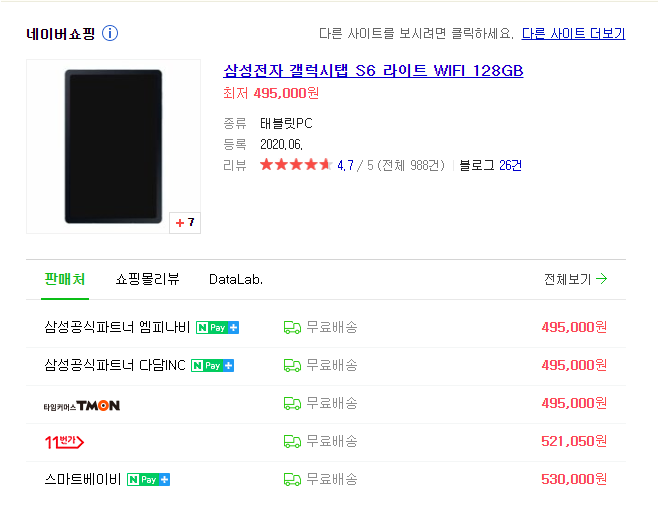This screenshot has height=510, width=658.
Task: Open seller 삼성공식파트너 다담INC
Action: (x=115, y=365)
